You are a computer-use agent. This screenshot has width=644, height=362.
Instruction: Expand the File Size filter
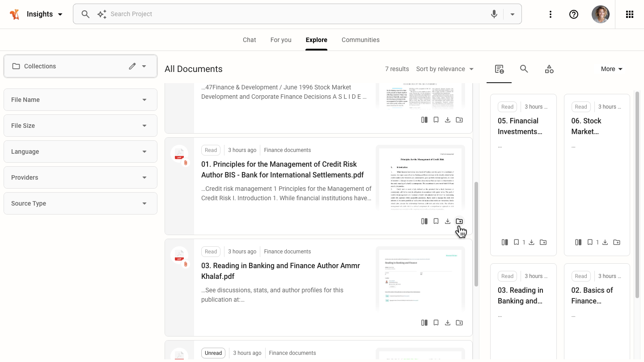pos(80,126)
